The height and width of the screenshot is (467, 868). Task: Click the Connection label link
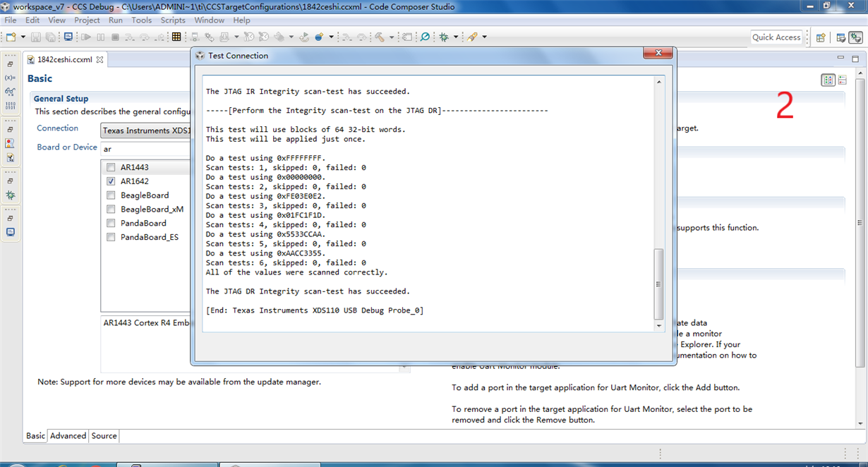point(58,128)
